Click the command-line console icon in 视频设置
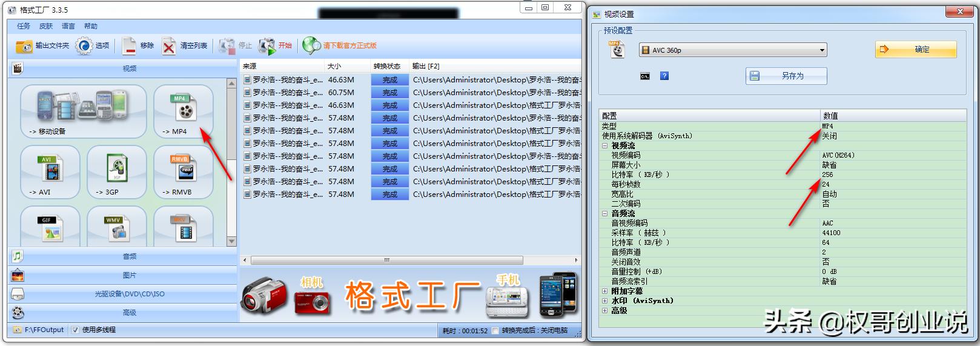 pyautogui.click(x=645, y=76)
